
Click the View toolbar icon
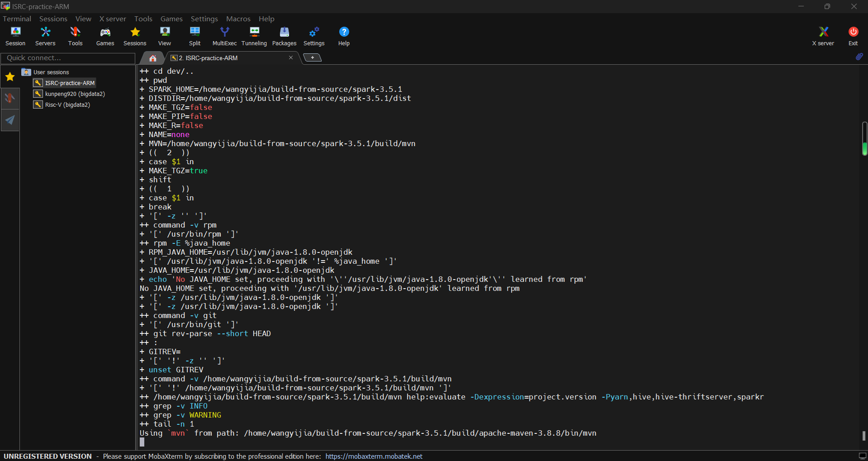coord(165,36)
